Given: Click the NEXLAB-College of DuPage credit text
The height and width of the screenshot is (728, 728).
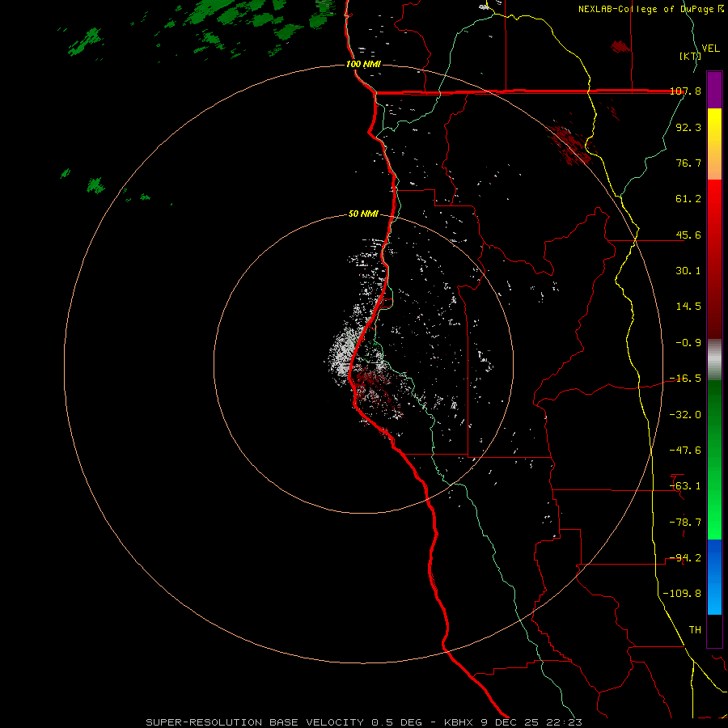Looking at the screenshot, I should [x=648, y=9].
